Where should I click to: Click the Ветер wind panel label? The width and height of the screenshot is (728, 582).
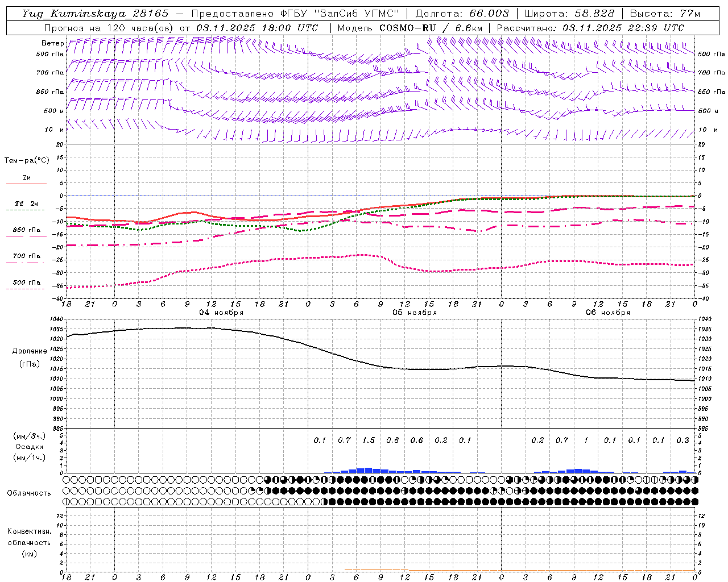tap(52, 43)
